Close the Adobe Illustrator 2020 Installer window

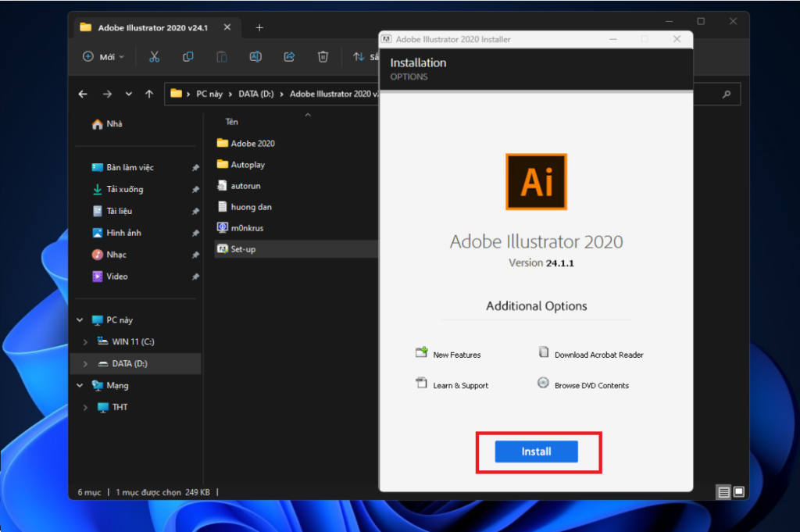pyautogui.click(x=677, y=39)
